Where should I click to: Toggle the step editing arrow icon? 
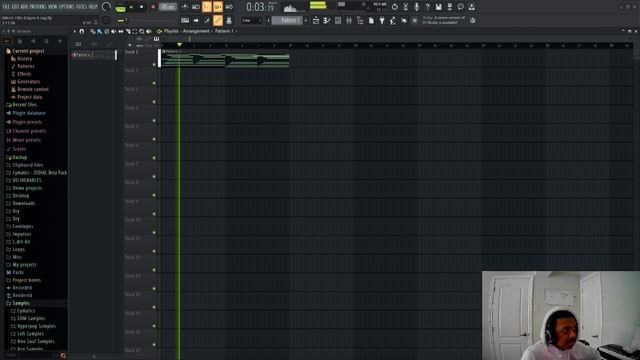click(196, 20)
